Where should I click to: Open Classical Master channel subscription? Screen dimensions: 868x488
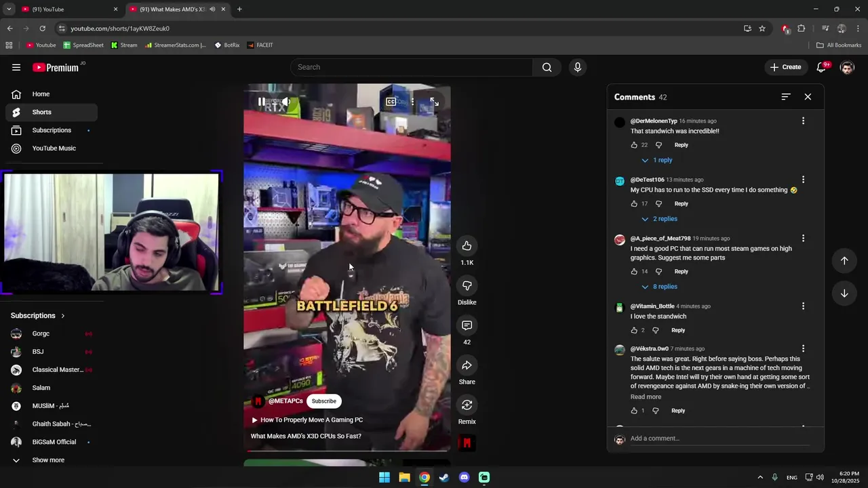pos(52,370)
